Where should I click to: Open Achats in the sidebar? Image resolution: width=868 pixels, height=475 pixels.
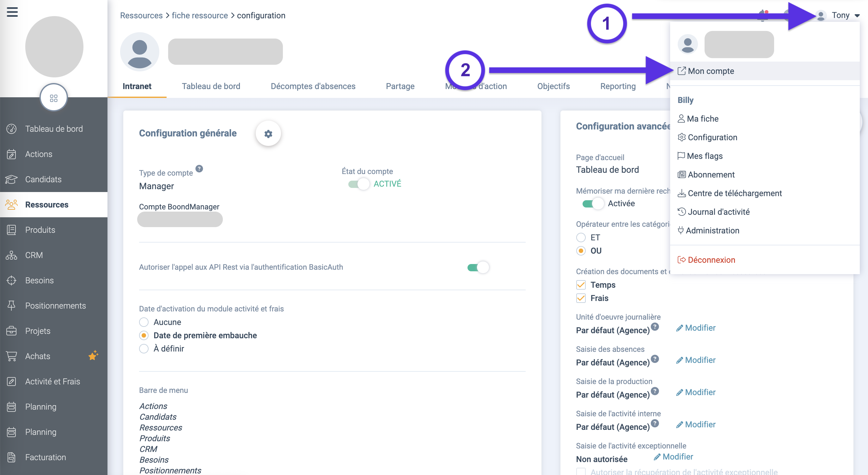tap(37, 356)
